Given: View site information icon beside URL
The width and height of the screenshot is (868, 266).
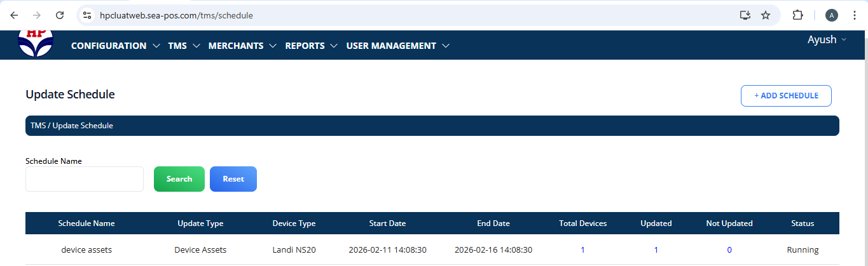Looking at the screenshot, I should [88, 15].
